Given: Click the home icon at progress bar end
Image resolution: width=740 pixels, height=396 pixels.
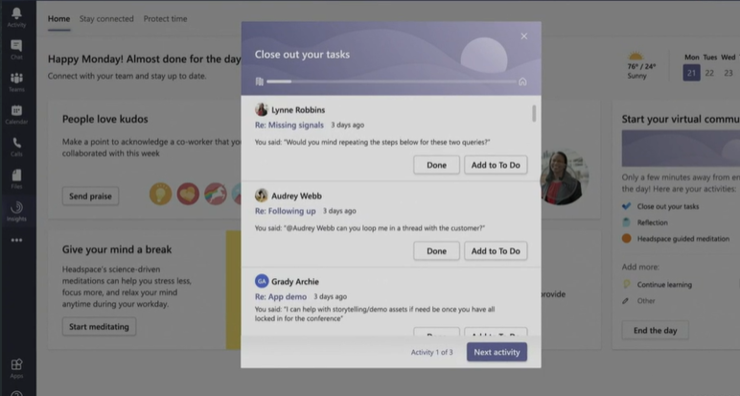Looking at the screenshot, I should [x=522, y=82].
